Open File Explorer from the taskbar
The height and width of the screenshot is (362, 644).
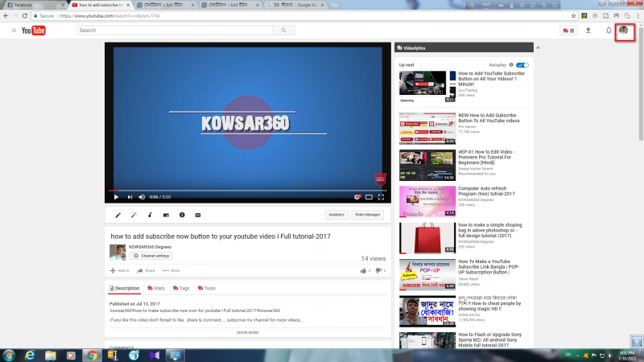(51, 356)
